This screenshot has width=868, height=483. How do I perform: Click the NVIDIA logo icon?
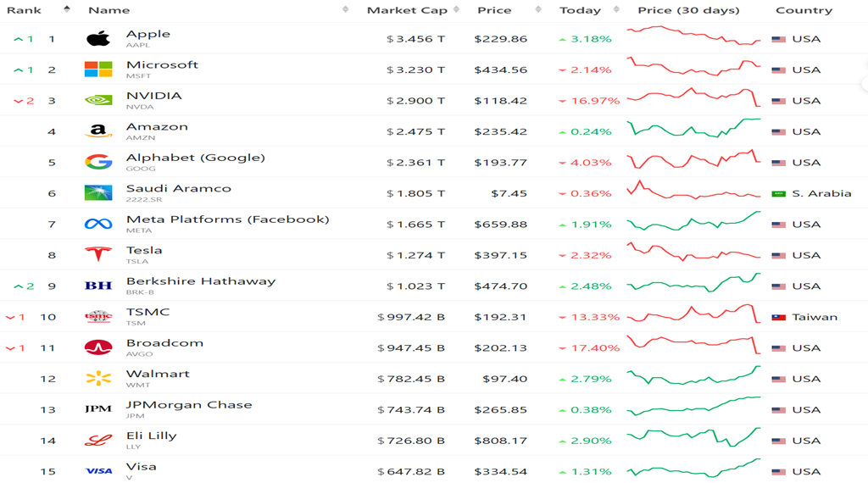tap(98, 100)
